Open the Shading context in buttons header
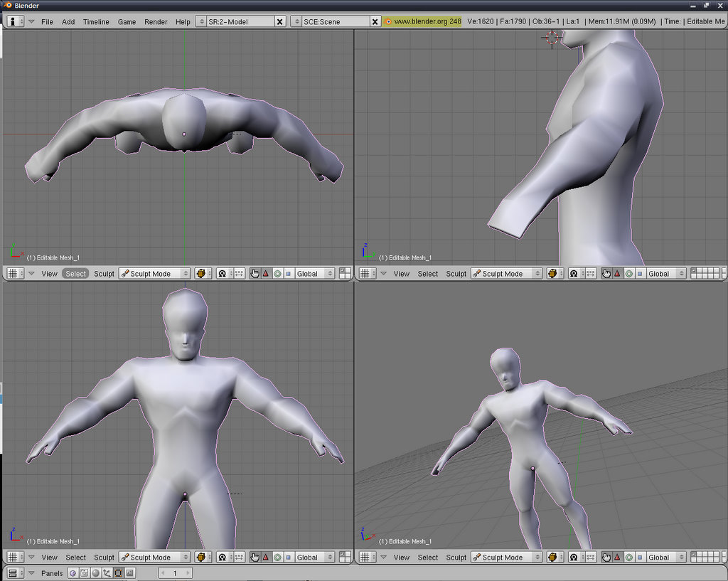The image size is (728, 581). pos(95,572)
